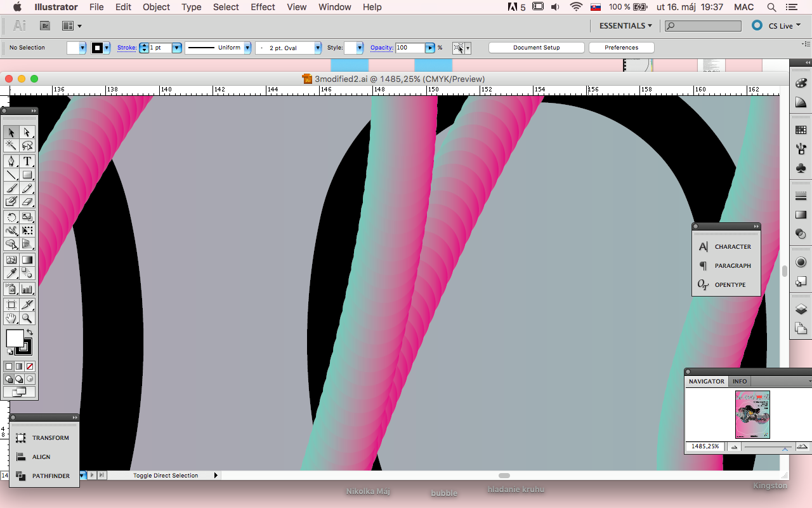Open the Stroke panel icon in dock
Image resolution: width=812 pixels, height=508 pixels.
(x=801, y=197)
